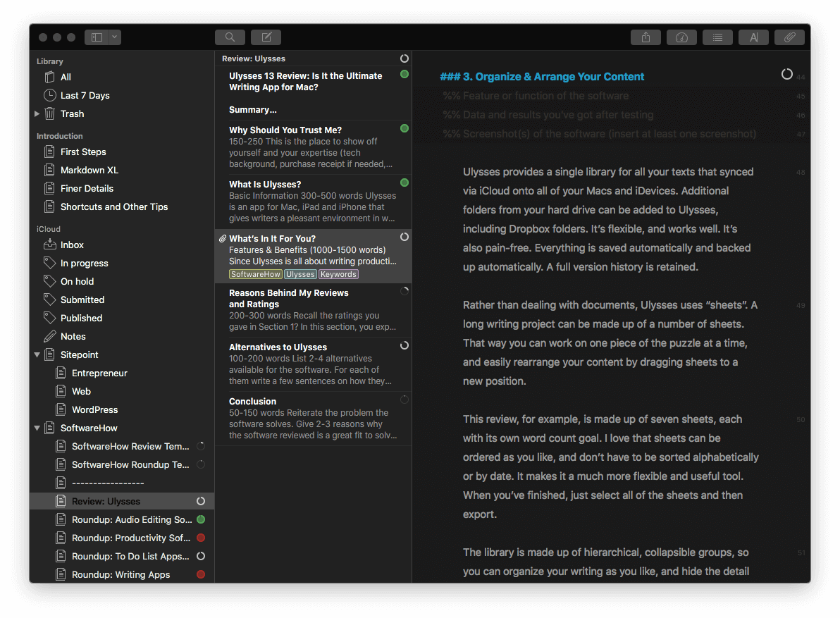Open Ulysses 13 Review sheet
The width and height of the screenshot is (840, 618).
tap(314, 93)
